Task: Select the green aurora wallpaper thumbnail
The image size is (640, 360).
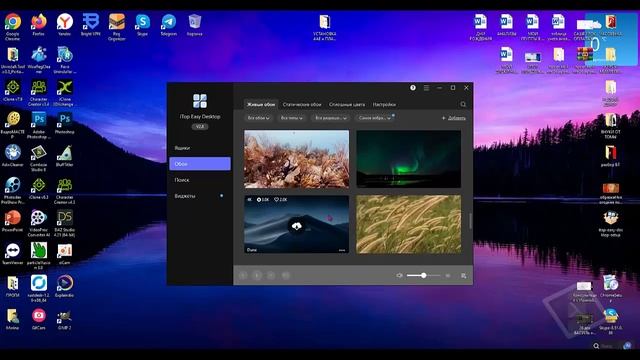Action: click(409, 159)
